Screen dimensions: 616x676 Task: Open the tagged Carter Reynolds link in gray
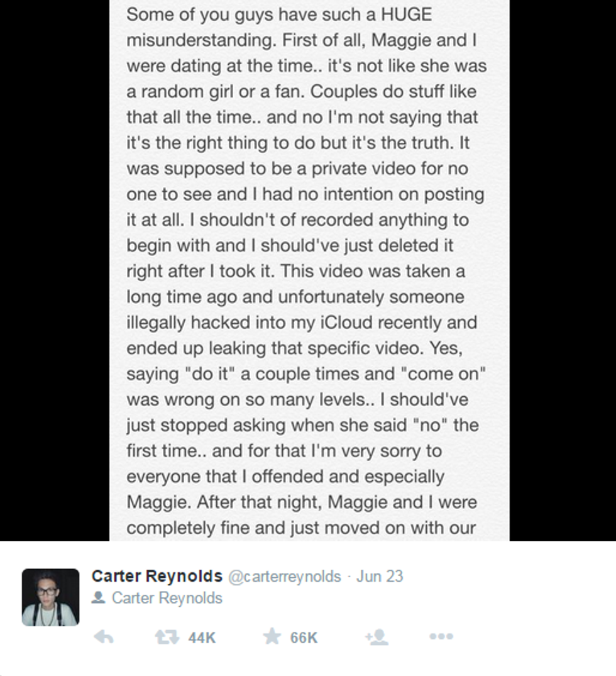click(167, 598)
